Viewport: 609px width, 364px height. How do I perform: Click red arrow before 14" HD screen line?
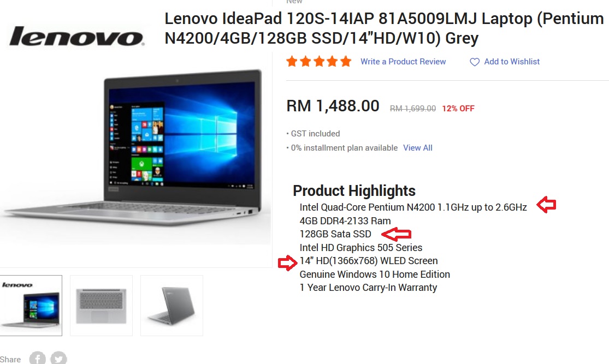point(287,263)
